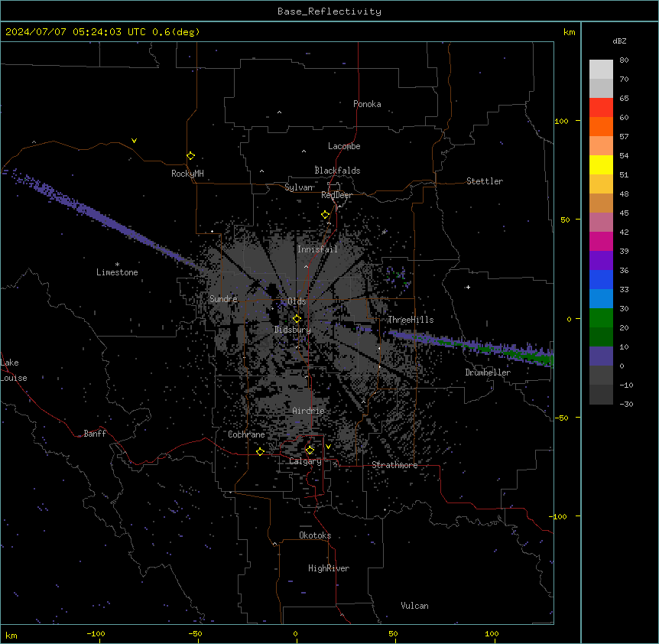Screen dimensions: 659x644
Task: Click the Didsbury city label
Action: 293,330
